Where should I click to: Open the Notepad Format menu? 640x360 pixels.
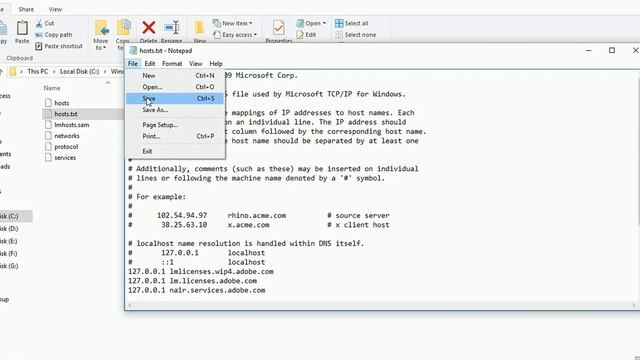[x=172, y=64]
